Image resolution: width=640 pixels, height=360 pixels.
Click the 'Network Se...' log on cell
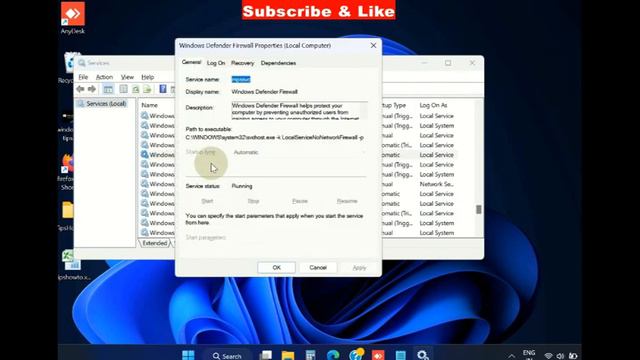(x=436, y=184)
